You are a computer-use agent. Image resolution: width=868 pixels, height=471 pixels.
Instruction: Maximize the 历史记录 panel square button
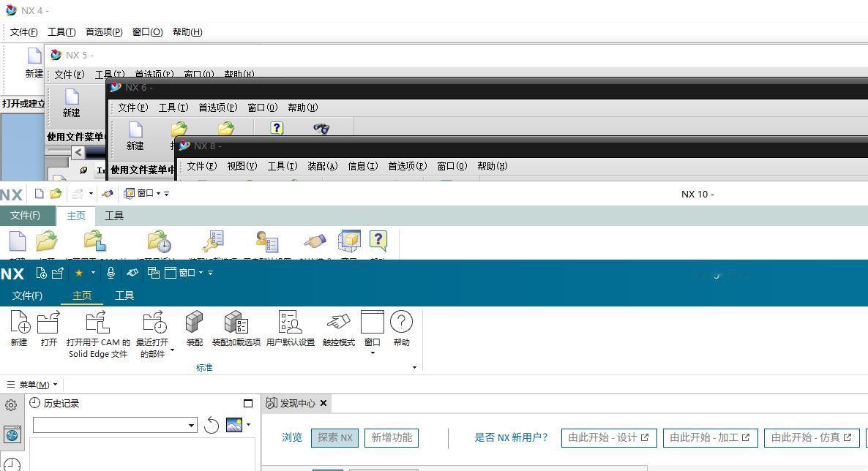tap(248, 404)
